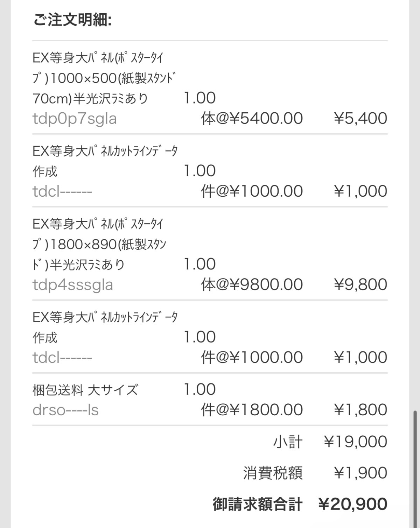Viewport: 420px width, 528px height.
Task: Click shipping code drso----ls
Action: (x=65, y=410)
